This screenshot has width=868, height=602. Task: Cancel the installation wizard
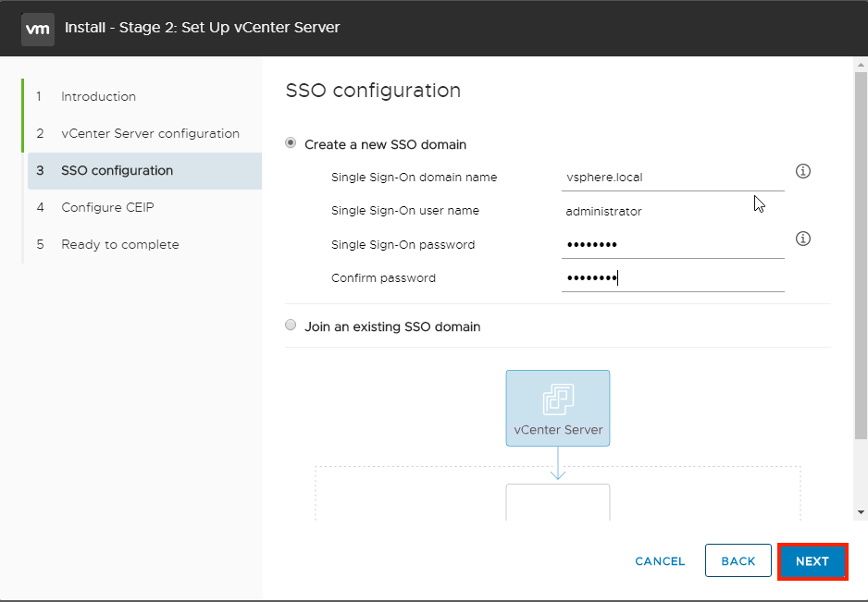coord(660,561)
